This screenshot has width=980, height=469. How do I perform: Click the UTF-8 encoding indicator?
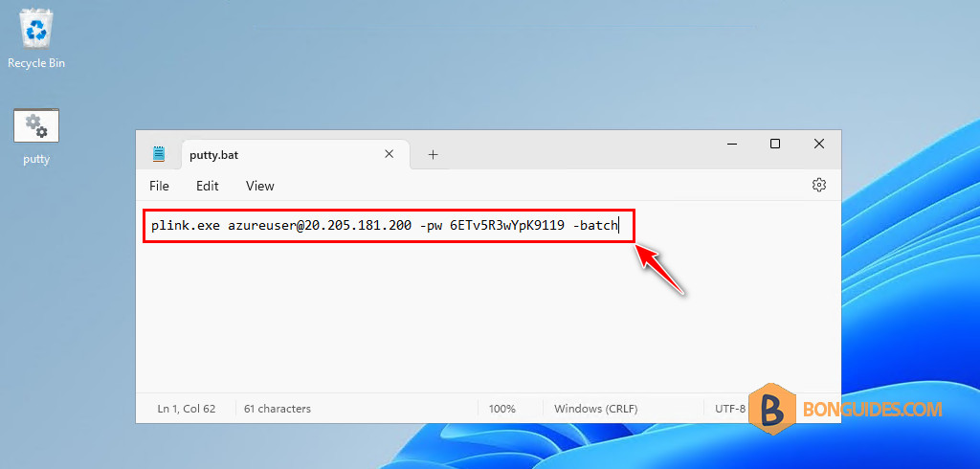click(730, 409)
